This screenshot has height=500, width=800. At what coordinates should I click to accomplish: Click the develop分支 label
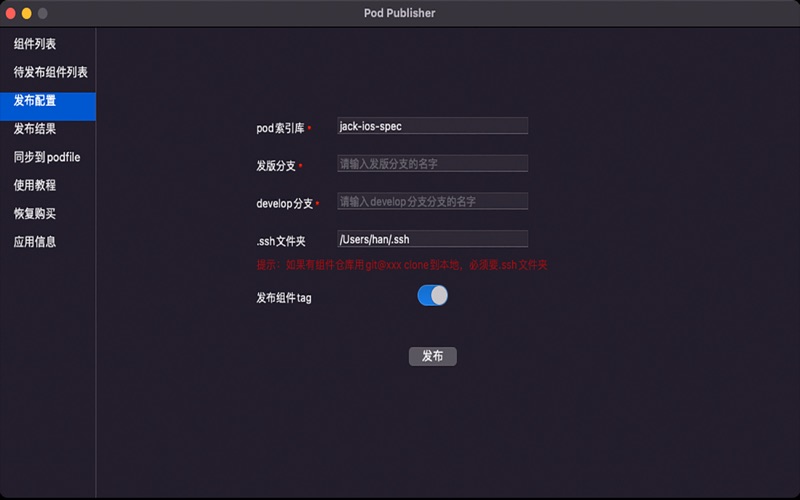point(284,204)
